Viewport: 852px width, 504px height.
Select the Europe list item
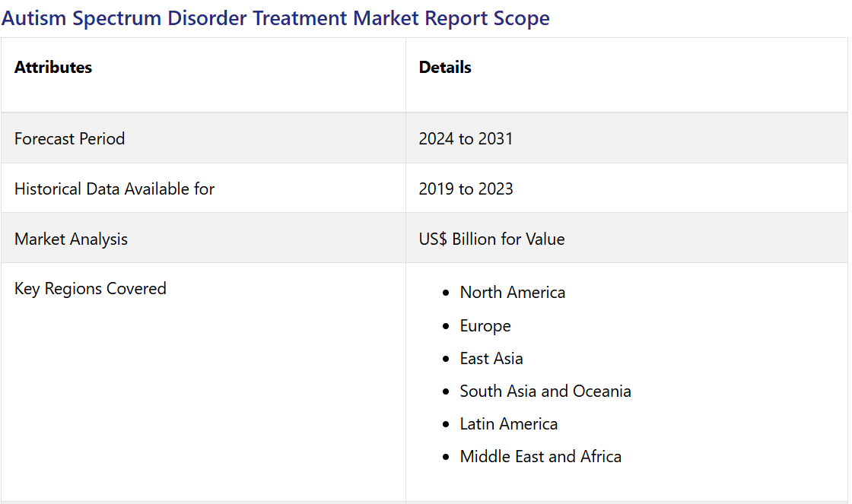pyautogui.click(x=485, y=326)
